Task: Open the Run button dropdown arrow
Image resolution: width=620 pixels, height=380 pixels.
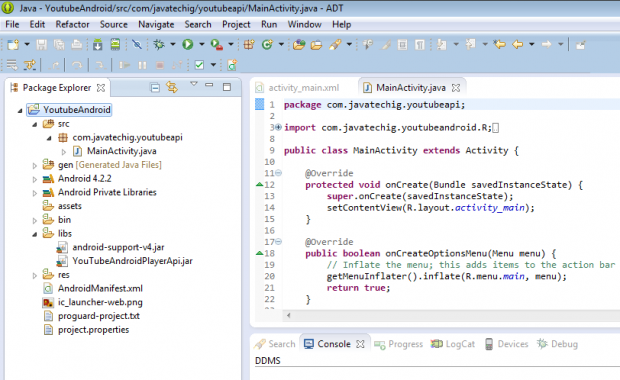Action: click(202, 44)
